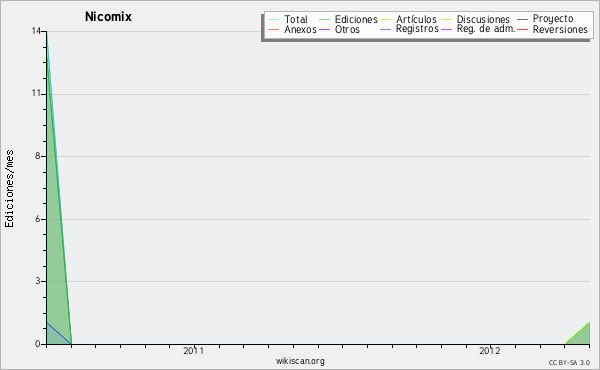Select the Anexos legend entry

click(300, 29)
